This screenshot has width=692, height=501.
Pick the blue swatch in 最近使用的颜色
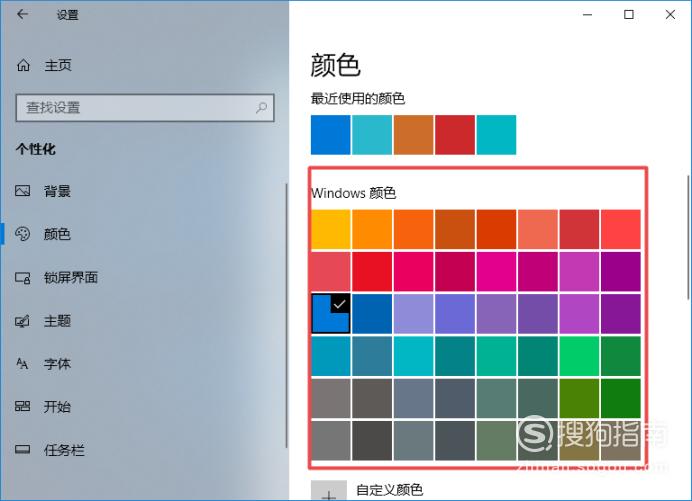(331, 135)
